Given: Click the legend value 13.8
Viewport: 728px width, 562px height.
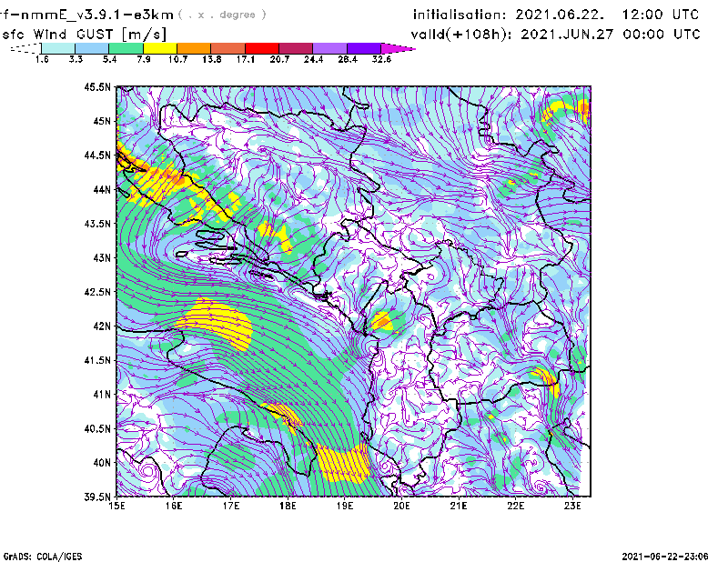Looking at the screenshot, I should point(212,59).
